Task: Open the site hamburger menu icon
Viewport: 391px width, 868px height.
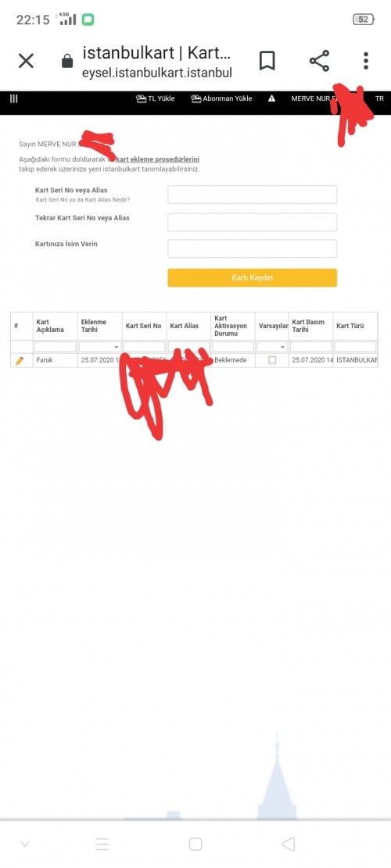Action: pyautogui.click(x=14, y=98)
